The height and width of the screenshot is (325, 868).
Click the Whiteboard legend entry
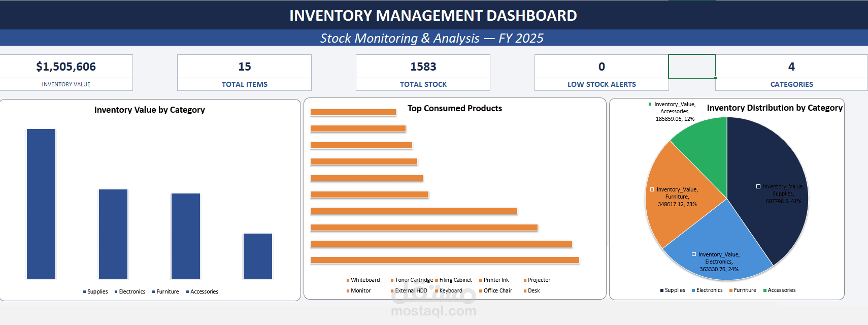(365, 280)
